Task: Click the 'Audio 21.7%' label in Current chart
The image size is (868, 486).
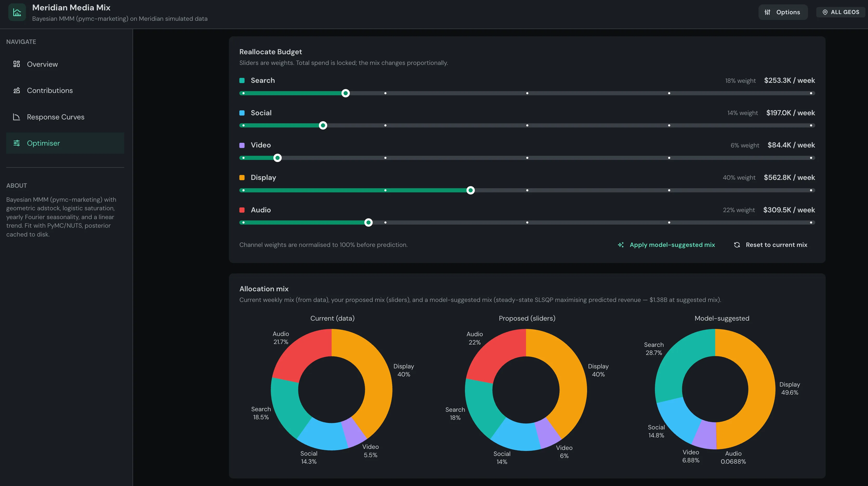Action: 281,337
